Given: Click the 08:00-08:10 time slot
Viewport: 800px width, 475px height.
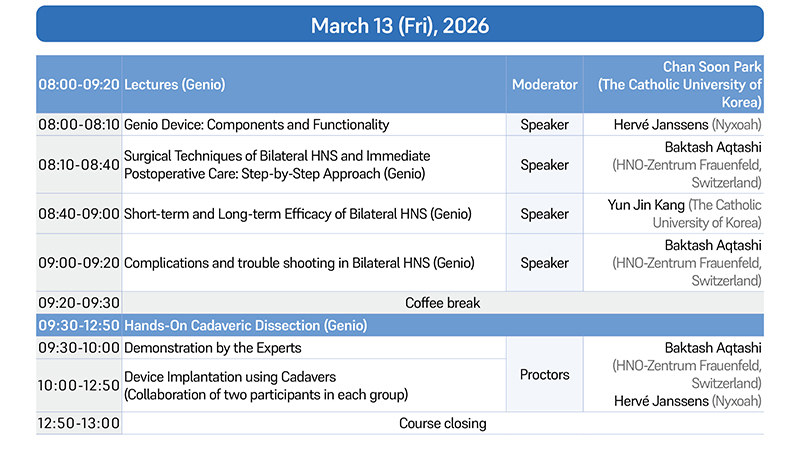Looking at the screenshot, I should tap(79, 125).
